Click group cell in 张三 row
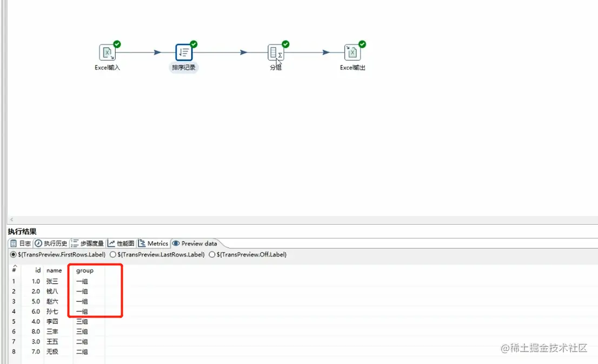The width and height of the screenshot is (598, 364). click(82, 281)
